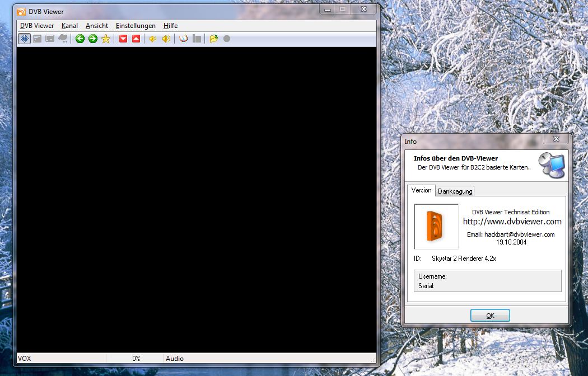Open the Einstellungen menu
This screenshot has height=376, width=588.
(x=136, y=26)
